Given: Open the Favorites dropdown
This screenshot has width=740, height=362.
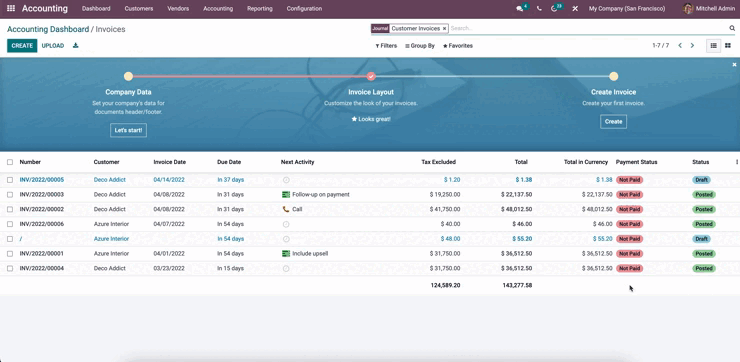Looking at the screenshot, I should (458, 46).
